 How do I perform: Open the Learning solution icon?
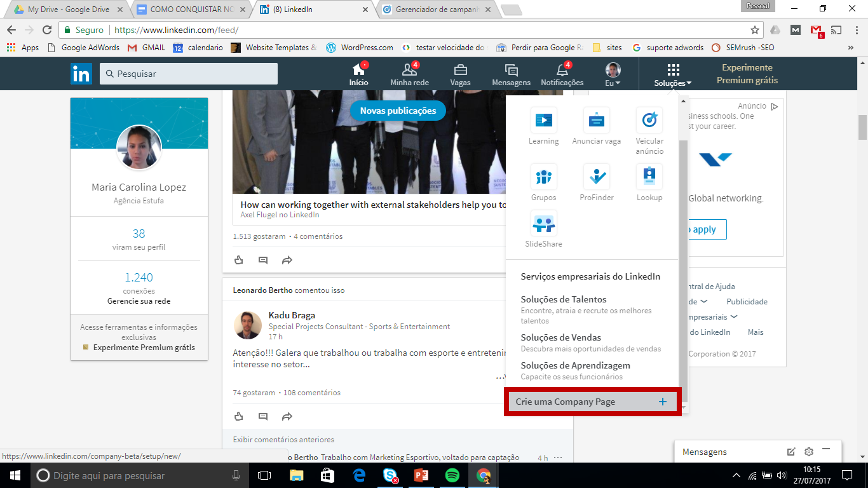(543, 120)
